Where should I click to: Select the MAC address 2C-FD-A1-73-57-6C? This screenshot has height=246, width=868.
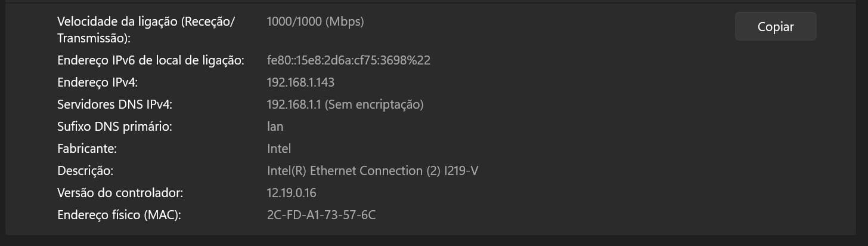(321, 215)
